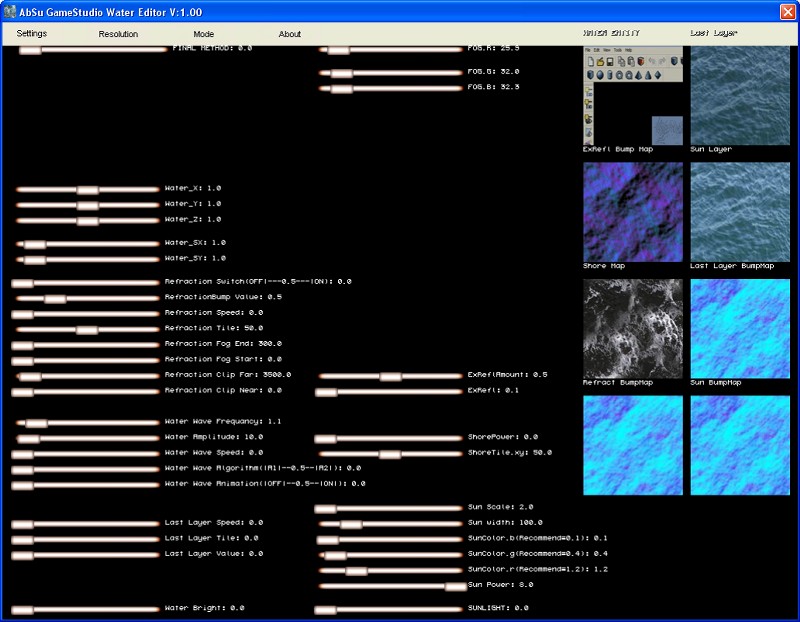Click the SunColor.r slider handle
Viewport: 800px width, 622px height.
click(357, 570)
